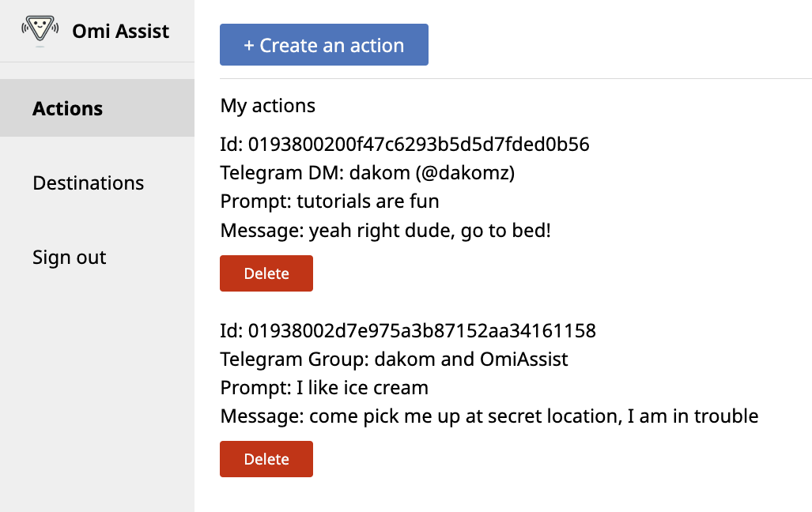The image size is (812, 512).
Task: Click the Omi Assist logo icon
Action: click(40, 32)
